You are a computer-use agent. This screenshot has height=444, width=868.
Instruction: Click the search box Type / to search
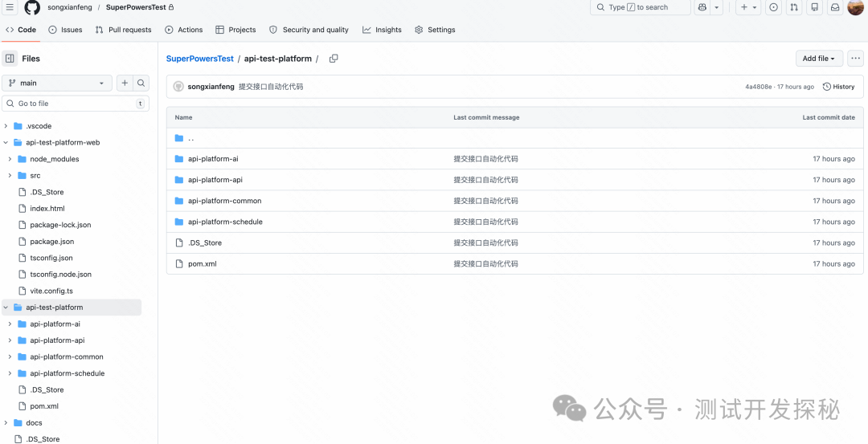pyautogui.click(x=640, y=7)
